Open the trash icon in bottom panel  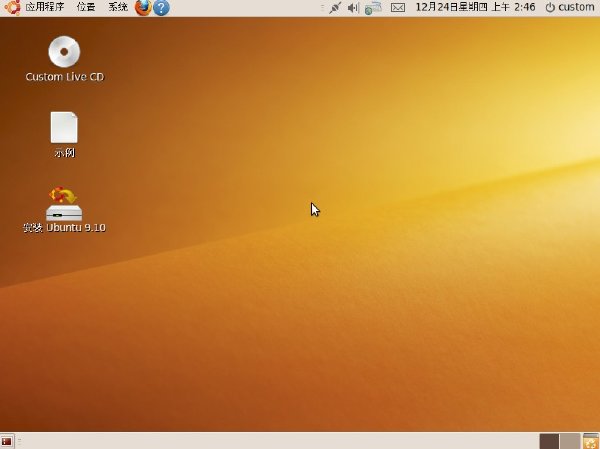tap(591, 441)
